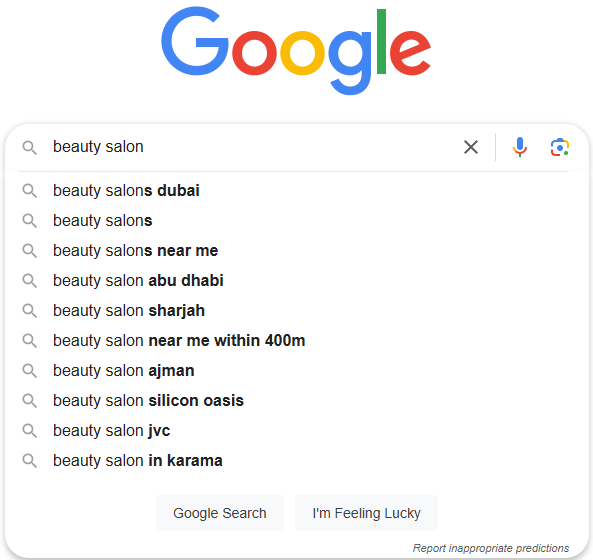The height and width of the screenshot is (560, 593).
Task: Click magnifier icon beside 'beauty salon sharjah'
Action: (x=29, y=310)
